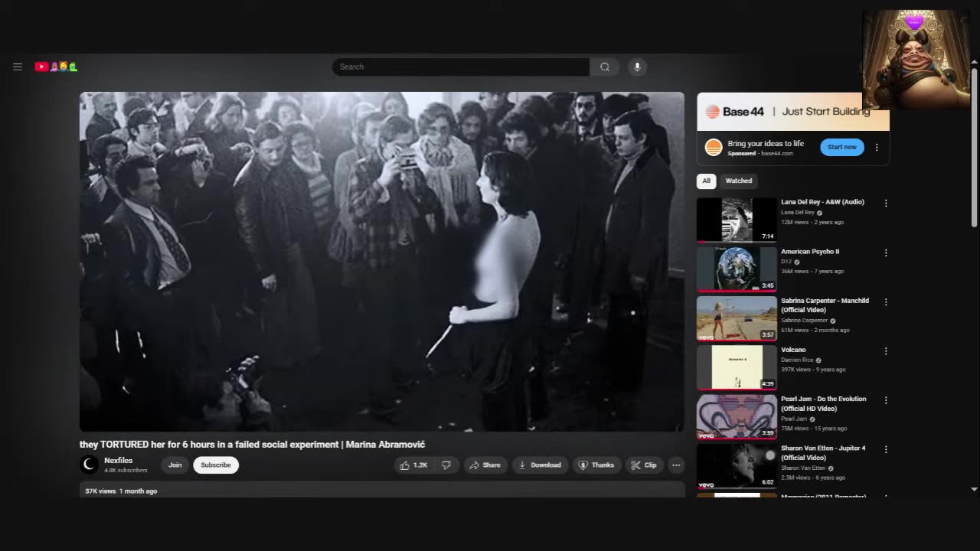The width and height of the screenshot is (980, 551).
Task: Open options for Manchild video
Action: coord(886,302)
